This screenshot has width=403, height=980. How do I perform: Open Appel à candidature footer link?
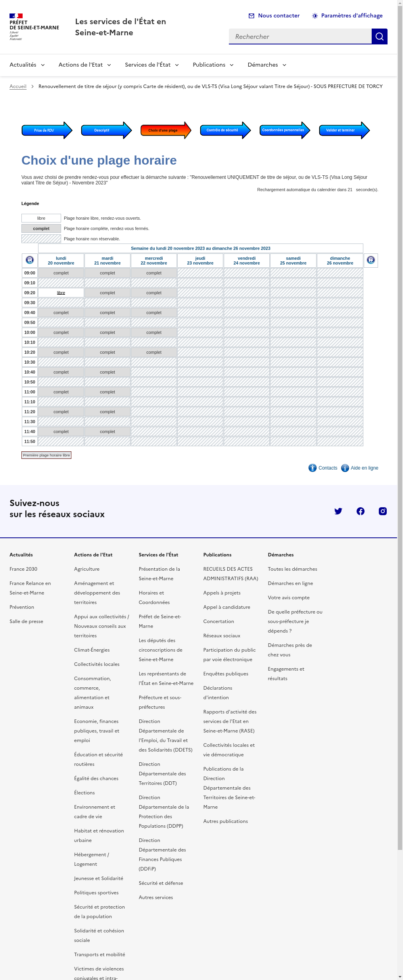pyautogui.click(x=227, y=607)
